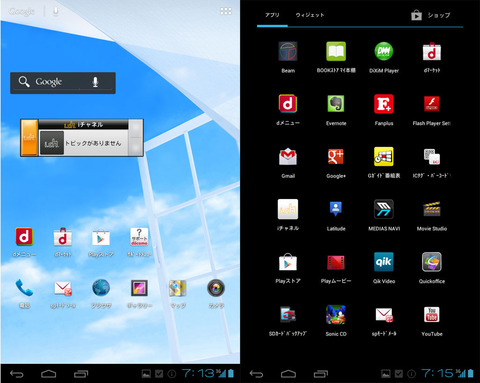Open dメニュー on home screen
The image size is (480, 383).
[24, 237]
